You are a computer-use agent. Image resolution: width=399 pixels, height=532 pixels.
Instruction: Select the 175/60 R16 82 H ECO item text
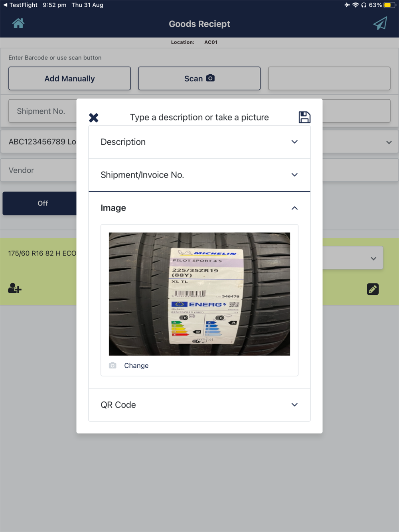tap(42, 253)
